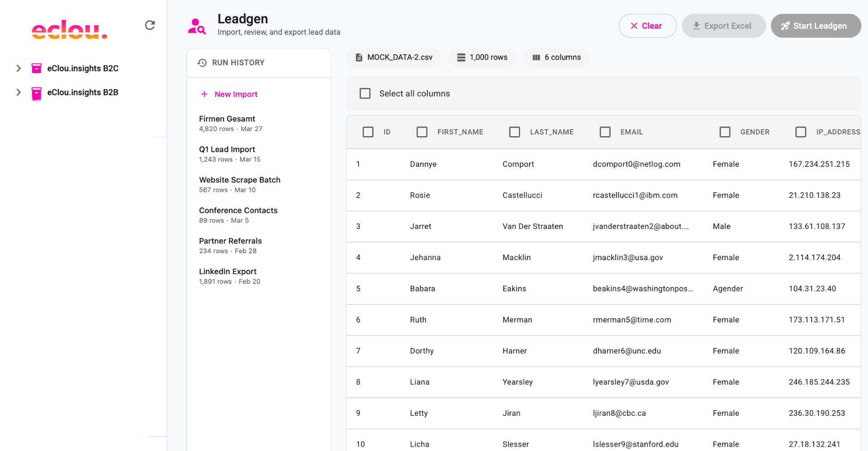The height and width of the screenshot is (451, 868).
Task: Click the rows icon beside 1,000 rows
Action: 461,57
